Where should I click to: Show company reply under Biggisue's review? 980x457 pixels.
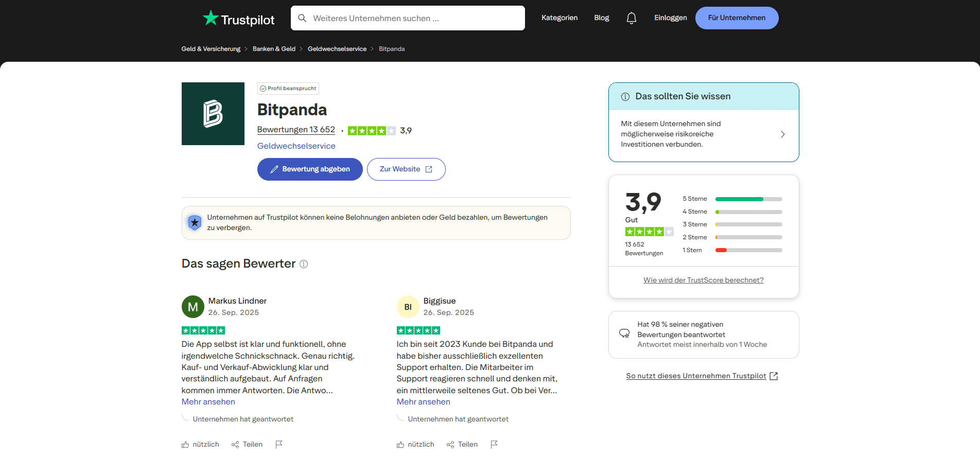[x=458, y=419]
